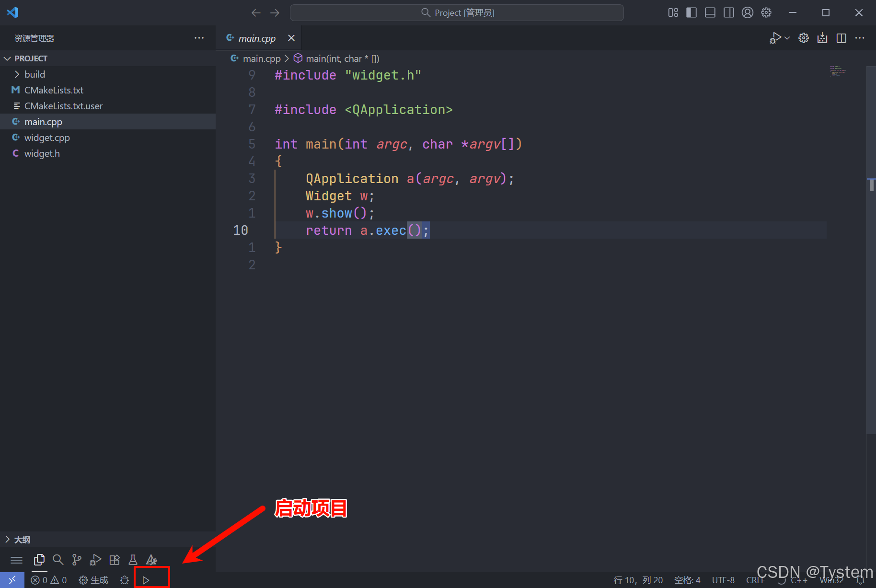
Task: Click the gear icon in editor toolbar
Action: tap(804, 38)
